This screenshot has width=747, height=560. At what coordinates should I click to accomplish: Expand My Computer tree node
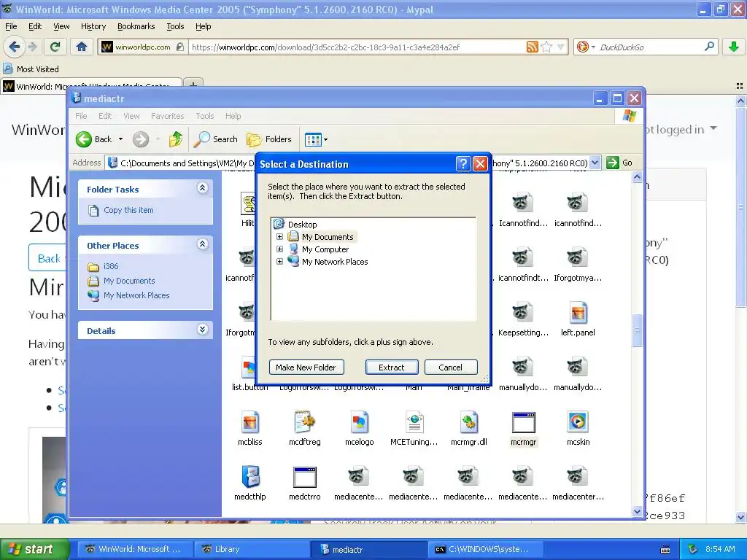click(279, 249)
